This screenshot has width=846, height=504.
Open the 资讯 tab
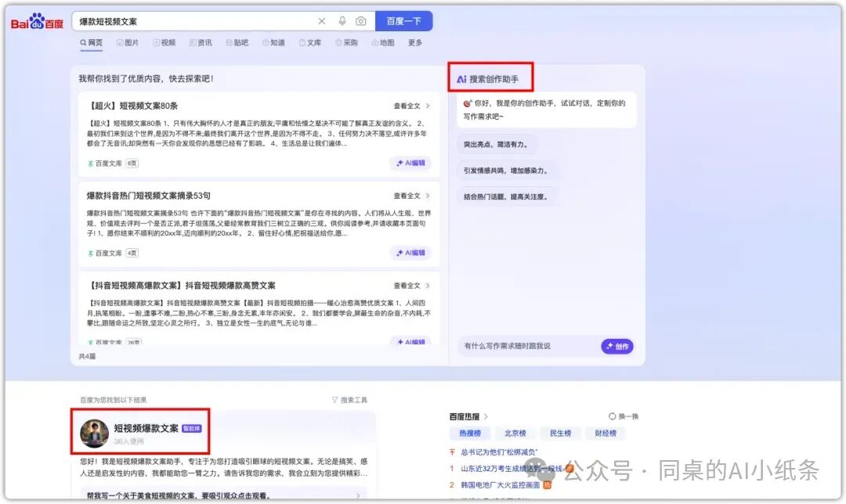(x=201, y=42)
